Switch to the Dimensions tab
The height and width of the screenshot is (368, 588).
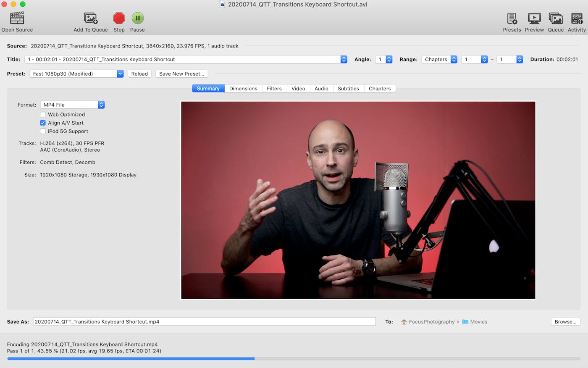coord(243,89)
